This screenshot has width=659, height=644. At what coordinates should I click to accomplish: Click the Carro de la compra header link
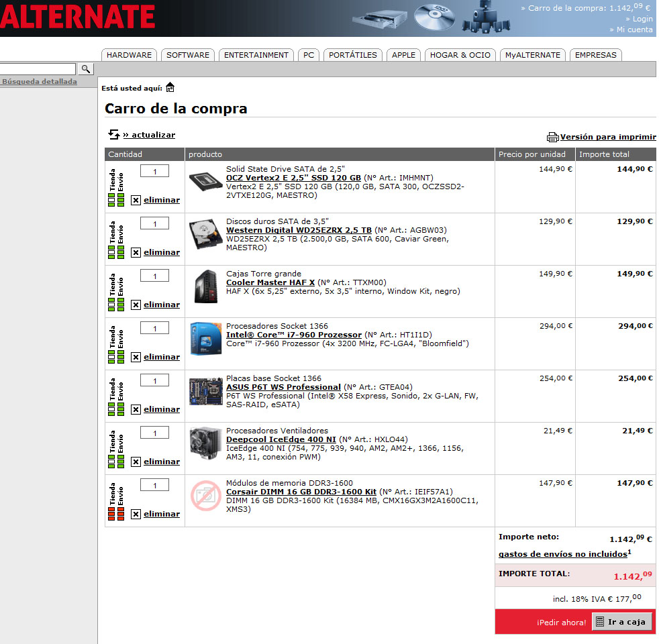(587, 7)
